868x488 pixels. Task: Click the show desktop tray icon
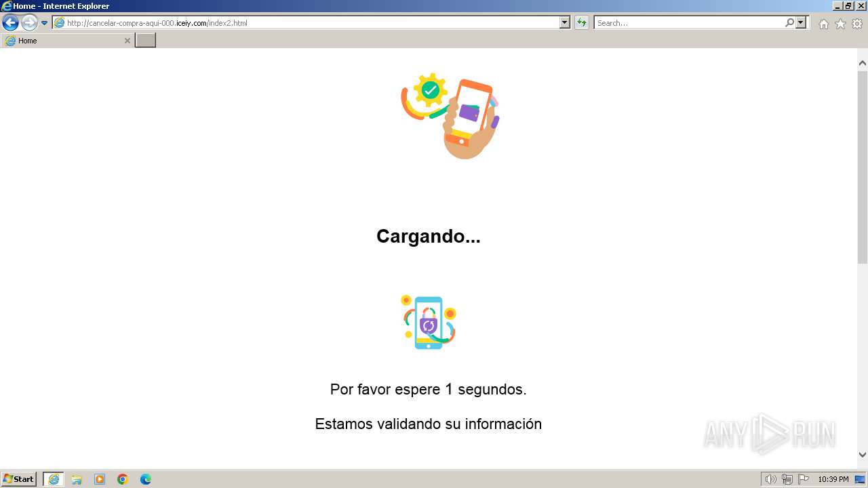(860, 479)
